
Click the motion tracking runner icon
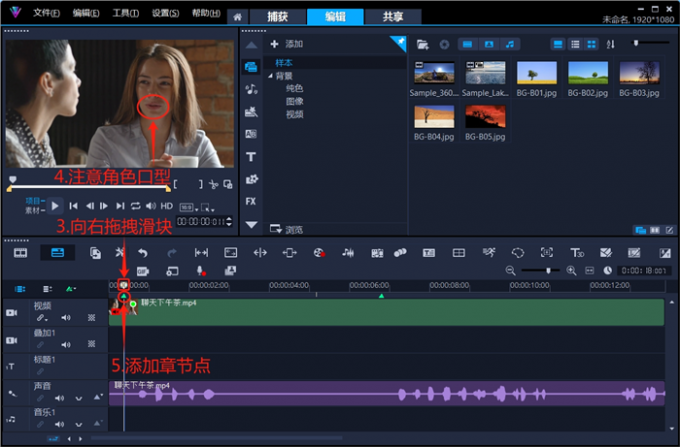[x=489, y=253]
